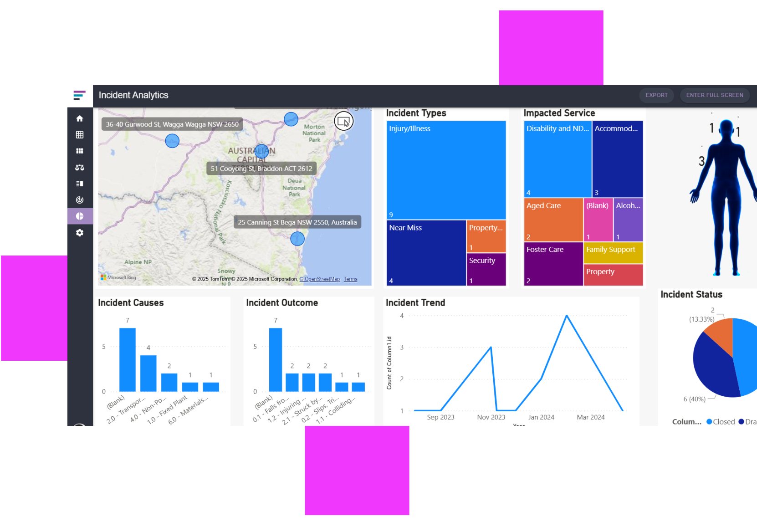Open the settings gear icon
Image resolution: width=757 pixels, height=532 pixels.
click(x=80, y=233)
